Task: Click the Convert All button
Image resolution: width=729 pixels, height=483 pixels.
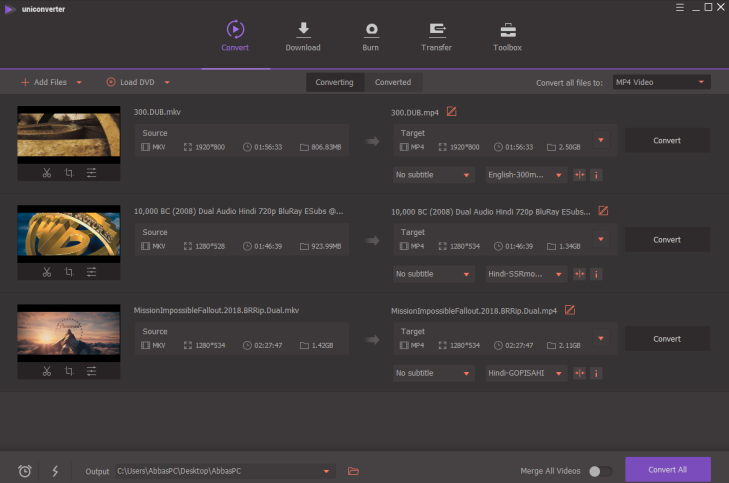Action: [x=668, y=470]
